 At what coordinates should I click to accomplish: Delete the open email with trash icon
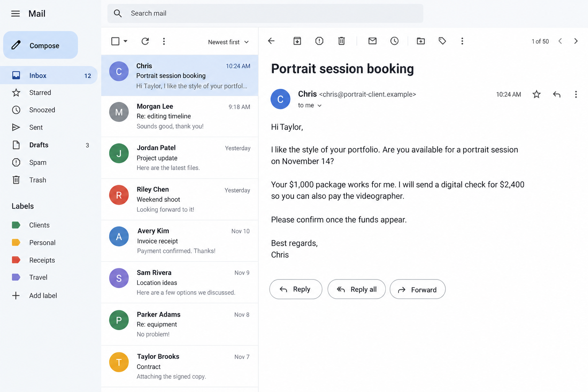pos(341,41)
